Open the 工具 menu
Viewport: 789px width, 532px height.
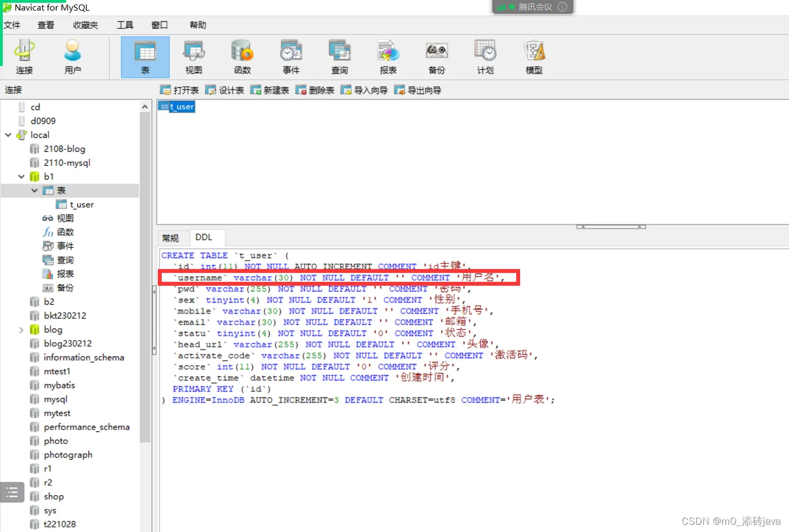point(125,25)
